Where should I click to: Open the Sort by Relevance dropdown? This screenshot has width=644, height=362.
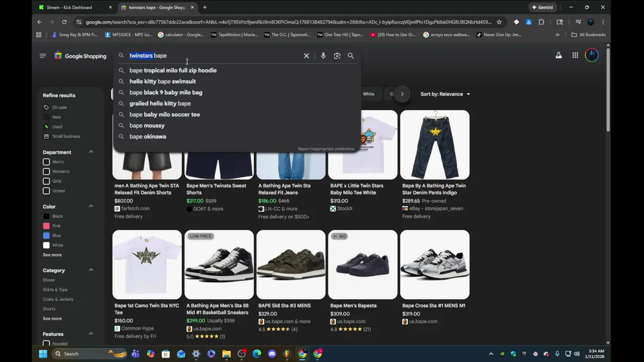(x=445, y=94)
